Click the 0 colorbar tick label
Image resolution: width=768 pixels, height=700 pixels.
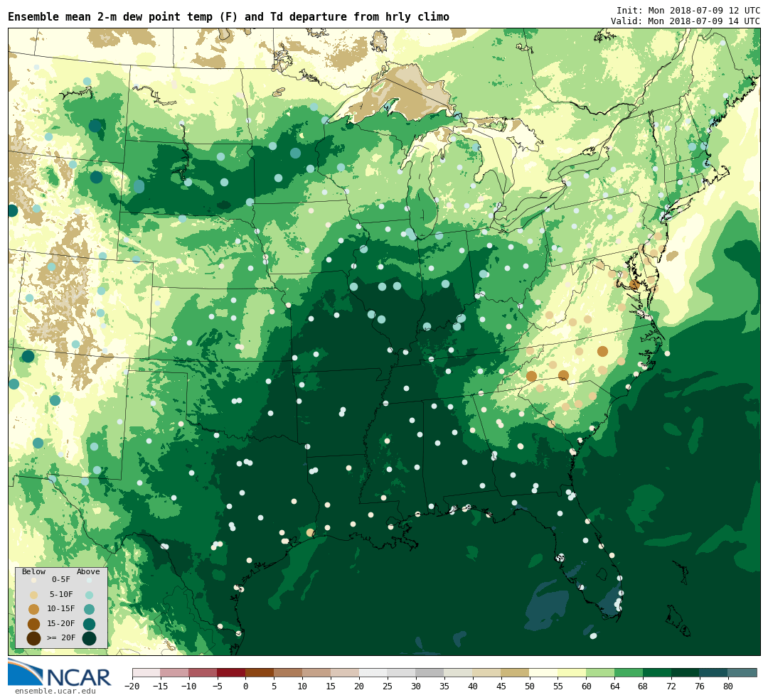246,686
